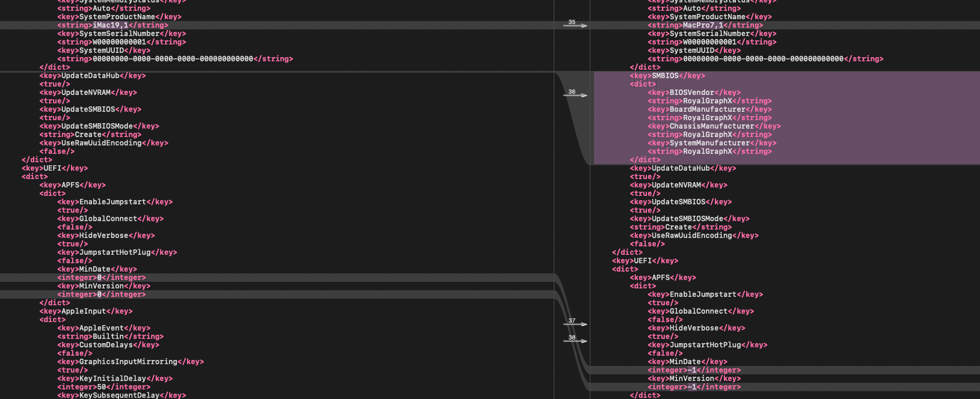Select integer -1 directly below right MinDate key
Image resolution: width=980 pixels, height=399 pixels.
pyautogui.click(x=694, y=370)
